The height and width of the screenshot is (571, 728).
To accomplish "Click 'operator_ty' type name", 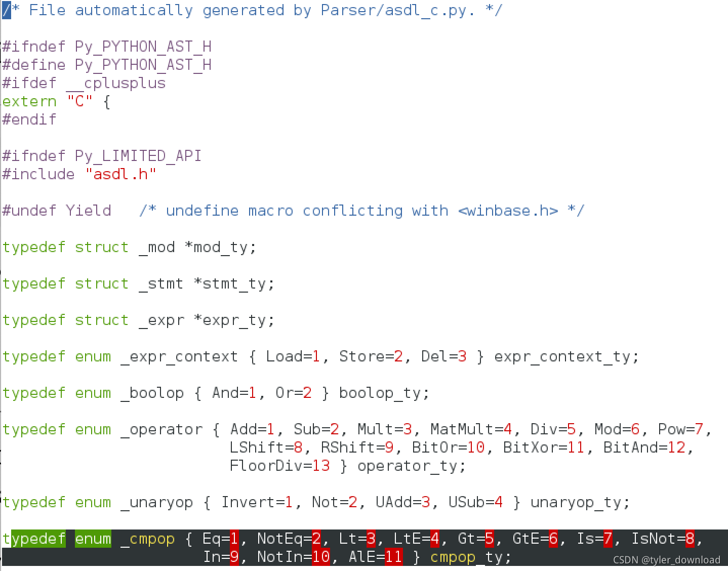I will tap(407, 466).
